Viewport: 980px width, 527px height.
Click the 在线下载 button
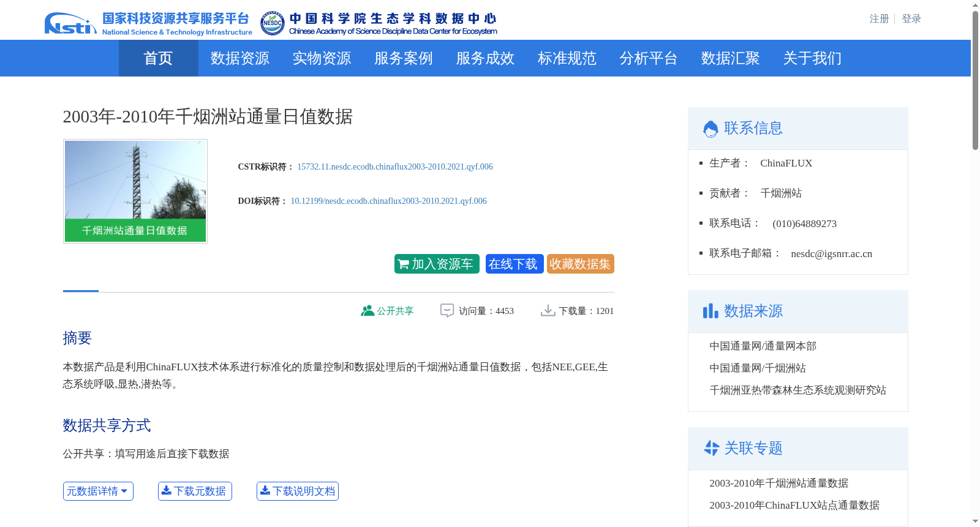514,264
